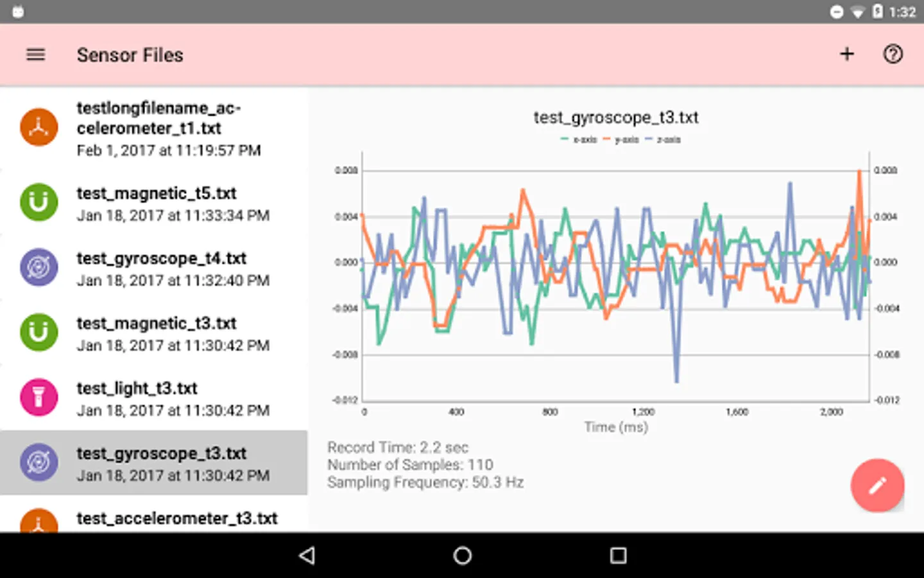The height and width of the screenshot is (578, 924).
Task: Open test_magnetic_t5.txt file
Action: [x=154, y=203]
